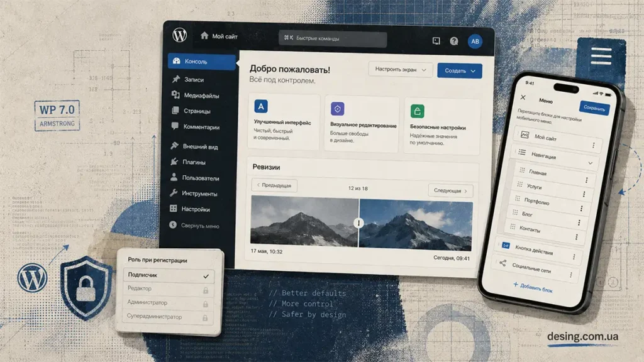
Task: Click the Пользователи person icon
Action: [x=174, y=177]
